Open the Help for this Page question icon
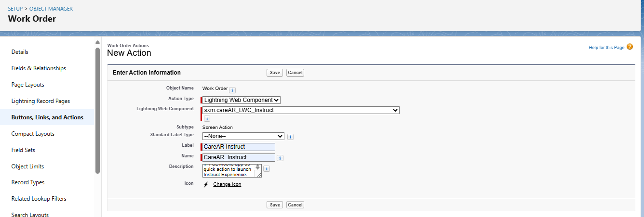The width and height of the screenshot is (644, 217). coord(630,47)
